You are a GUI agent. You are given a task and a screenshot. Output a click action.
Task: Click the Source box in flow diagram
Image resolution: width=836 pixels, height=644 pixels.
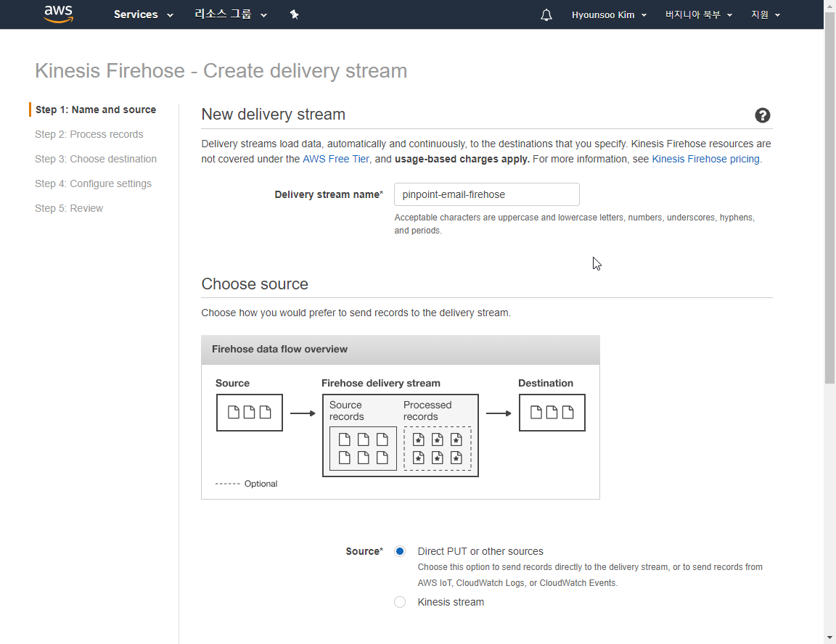[x=250, y=413]
